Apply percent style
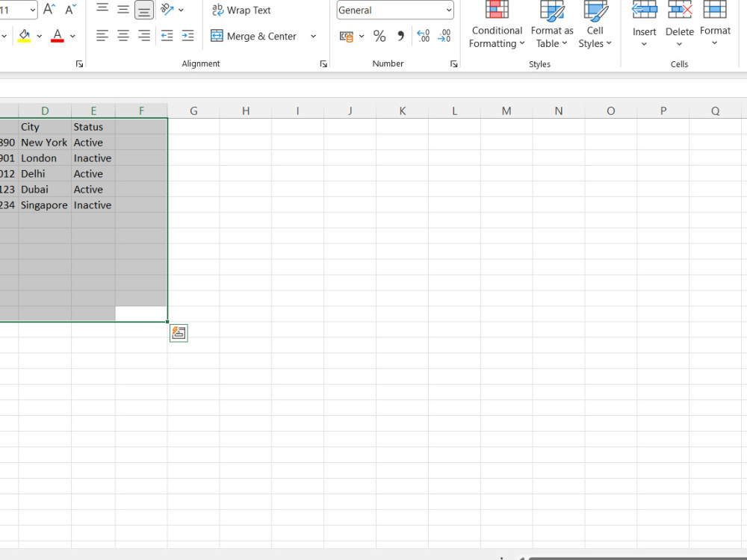The image size is (747, 560). click(379, 36)
